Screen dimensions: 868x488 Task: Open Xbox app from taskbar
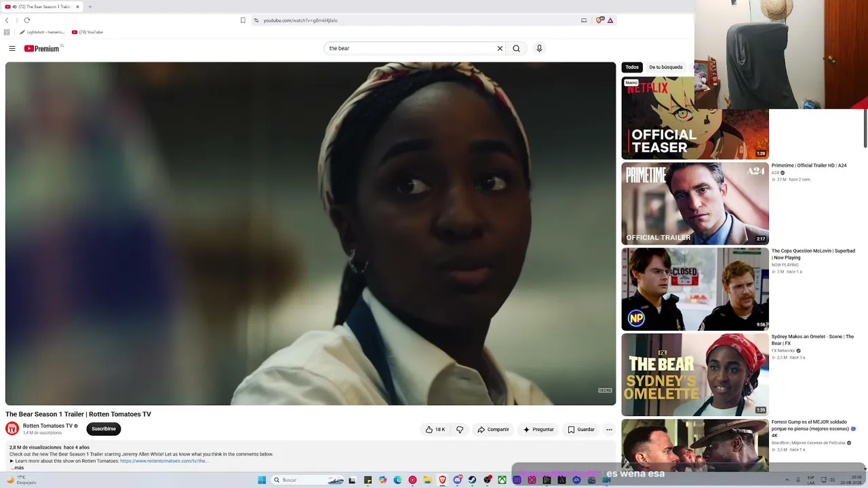click(x=502, y=480)
